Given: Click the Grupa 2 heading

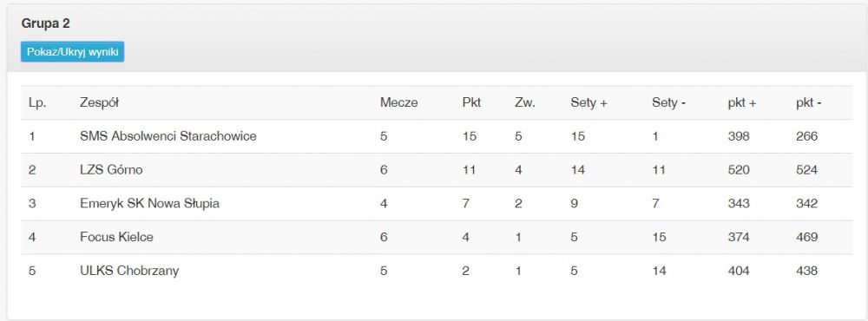Looking at the screenshot, I should (x=45, y=23).
